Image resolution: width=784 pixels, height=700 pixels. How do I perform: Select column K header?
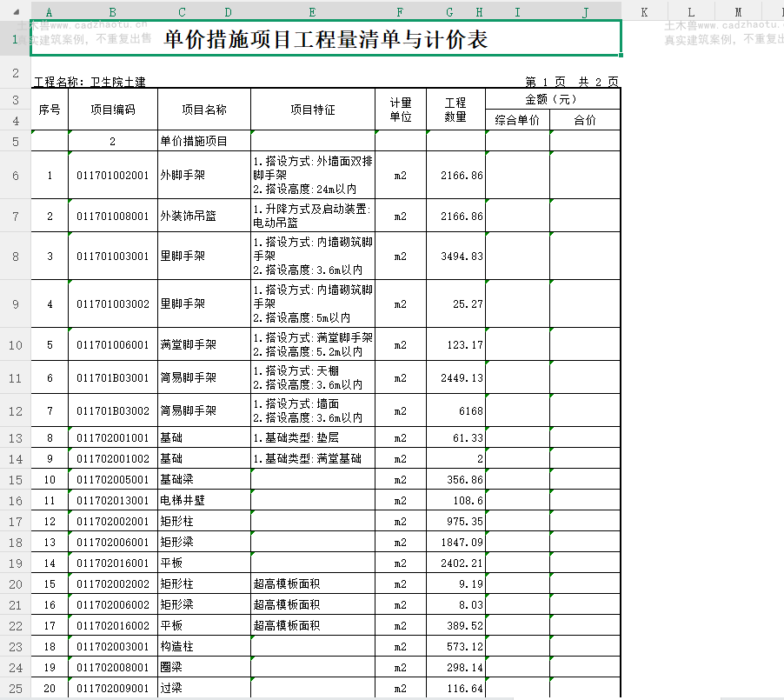pos(645,12)
